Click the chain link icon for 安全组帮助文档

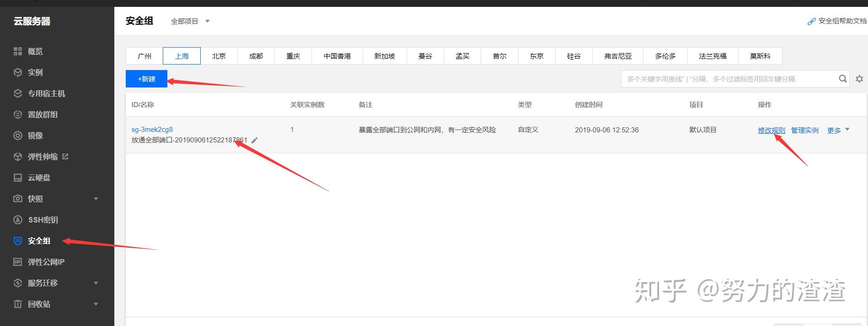tap(811, 21)
